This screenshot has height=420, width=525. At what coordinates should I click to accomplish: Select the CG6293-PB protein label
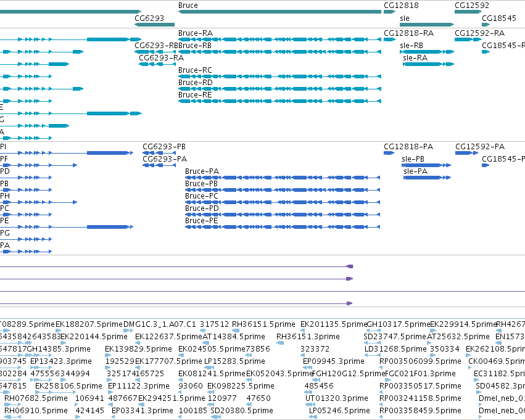164,147
